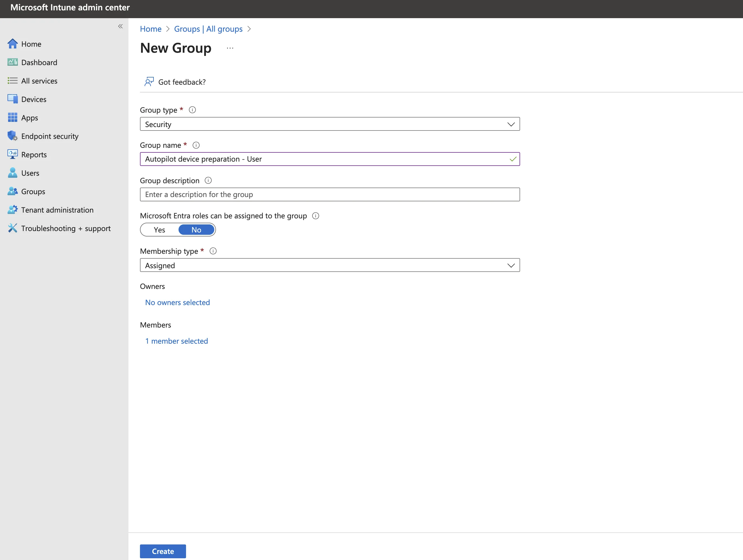743x560 pixels.
Task: Collapse the left navigation sidebar
Action: point(120,26)
